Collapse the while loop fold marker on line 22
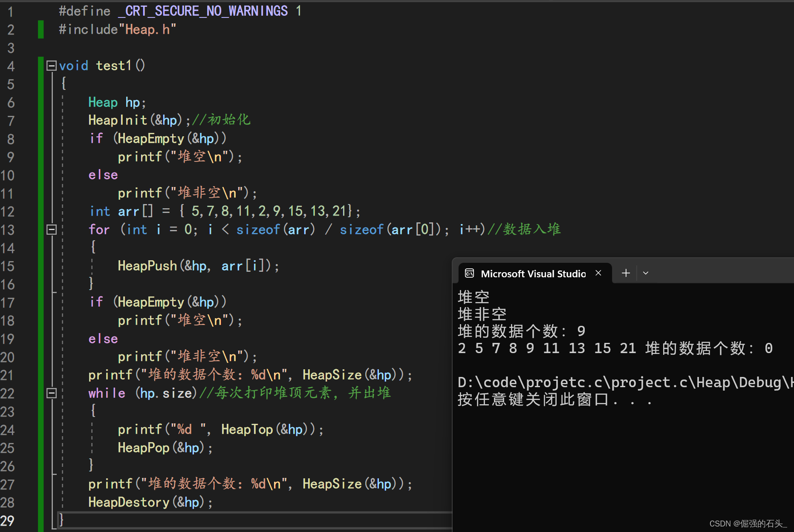 [x=51, y=393]
